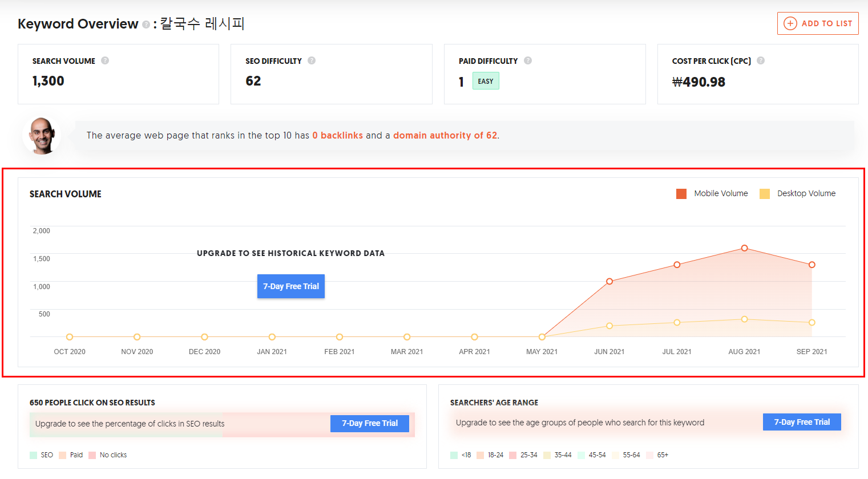Click the domain authority of 62 text
This screenshot has height=479, width=868.
(x=445, y=135)
